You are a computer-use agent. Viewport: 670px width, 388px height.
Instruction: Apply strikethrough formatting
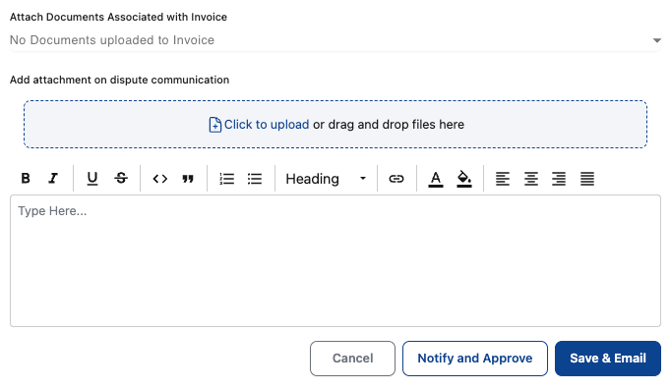click(x=121, y=178)
